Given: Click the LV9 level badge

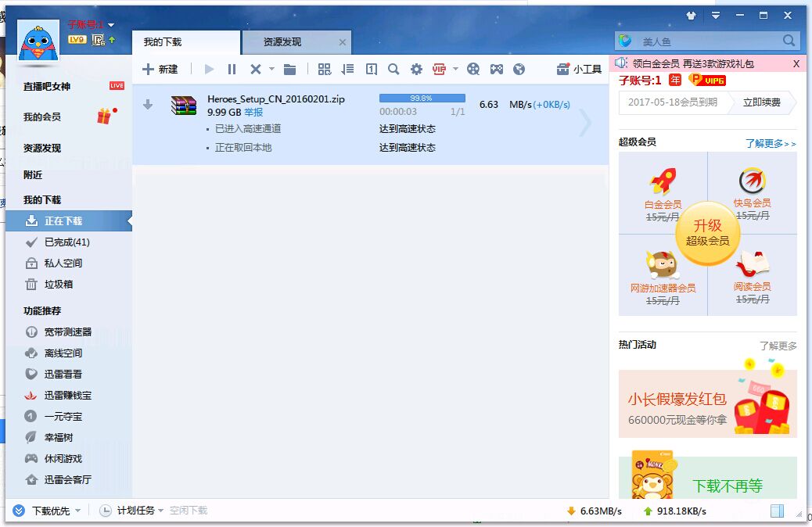Looking at the screenshot, I should click(77, 39).
